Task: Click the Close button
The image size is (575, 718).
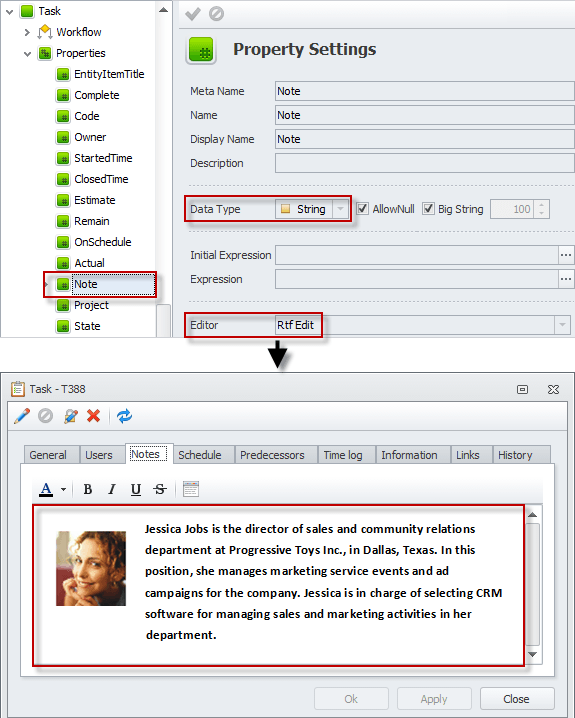Action: (517, 699)
